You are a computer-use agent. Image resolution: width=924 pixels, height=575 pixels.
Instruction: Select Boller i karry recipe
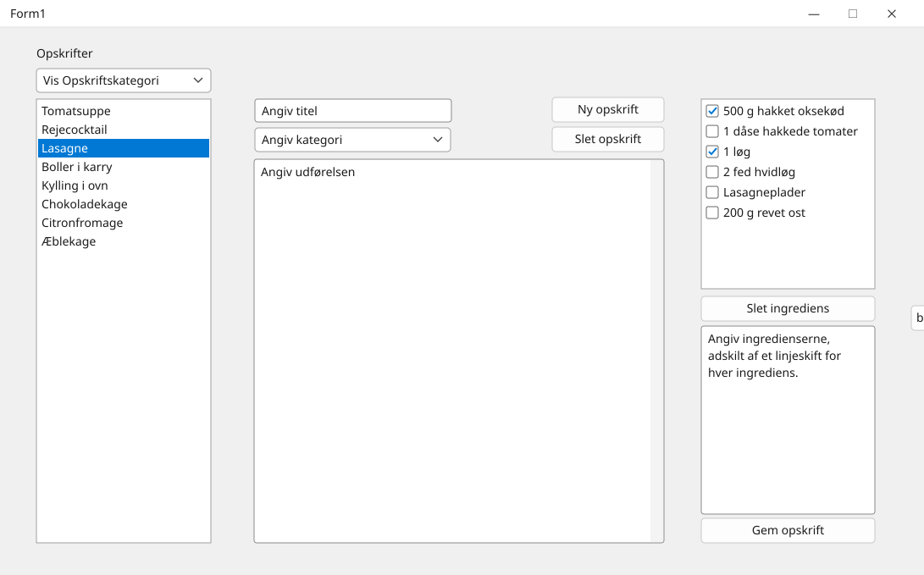[124, 167]
